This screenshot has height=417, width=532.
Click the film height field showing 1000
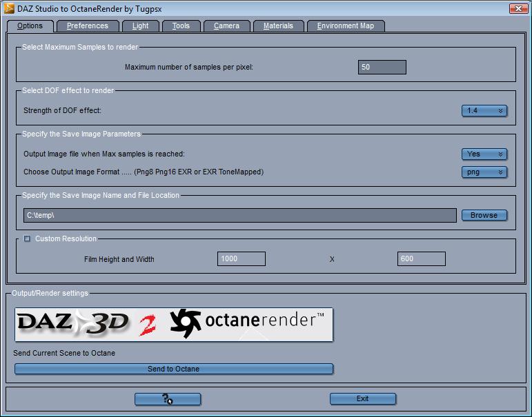coord(242,258)
